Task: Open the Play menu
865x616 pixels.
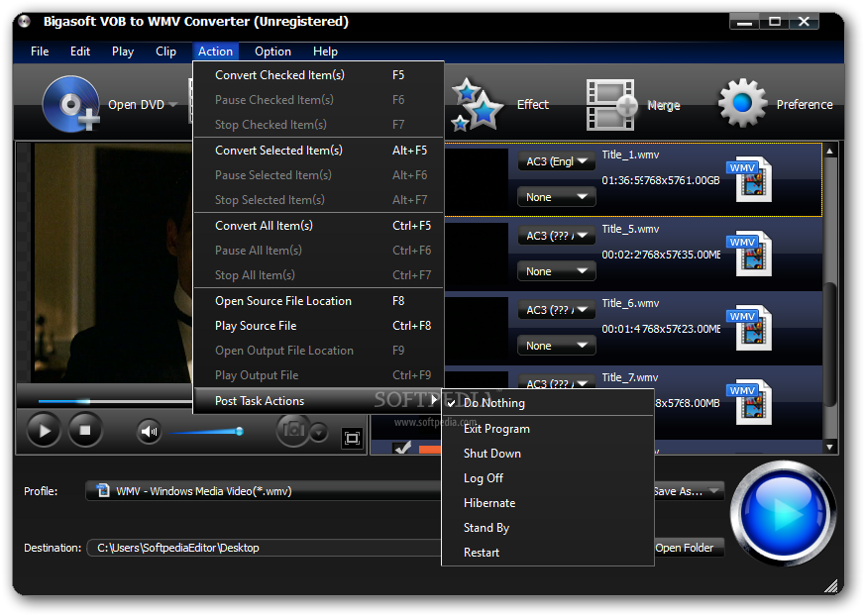Action: click(123, 51)
